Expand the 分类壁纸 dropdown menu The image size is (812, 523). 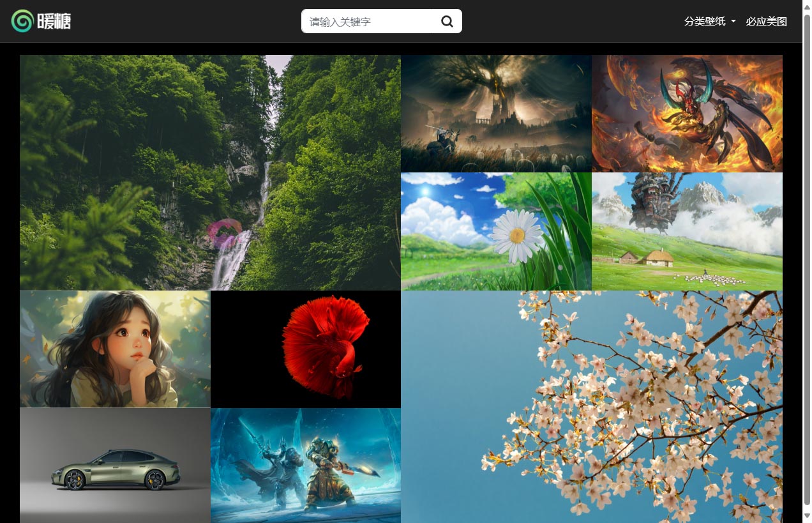pyautogui.click(x=705, y=22)
